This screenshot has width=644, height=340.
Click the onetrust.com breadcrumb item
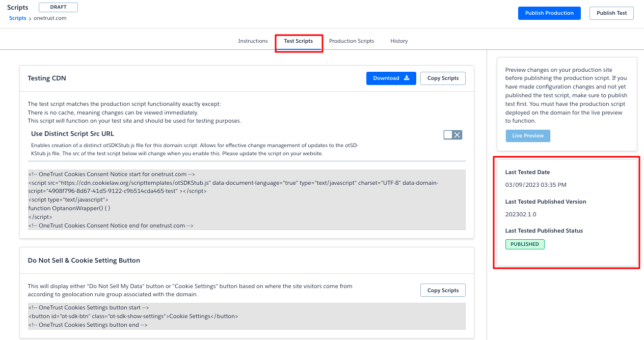click(x=50, y=18)
